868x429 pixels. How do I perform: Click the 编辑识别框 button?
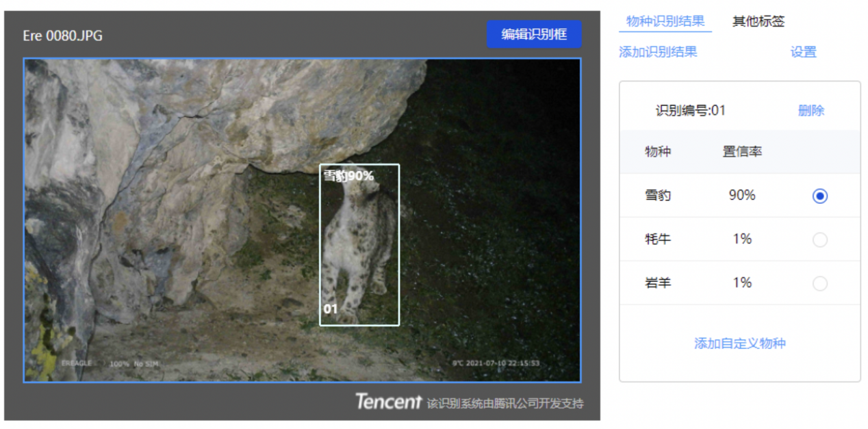pos(534,34)
